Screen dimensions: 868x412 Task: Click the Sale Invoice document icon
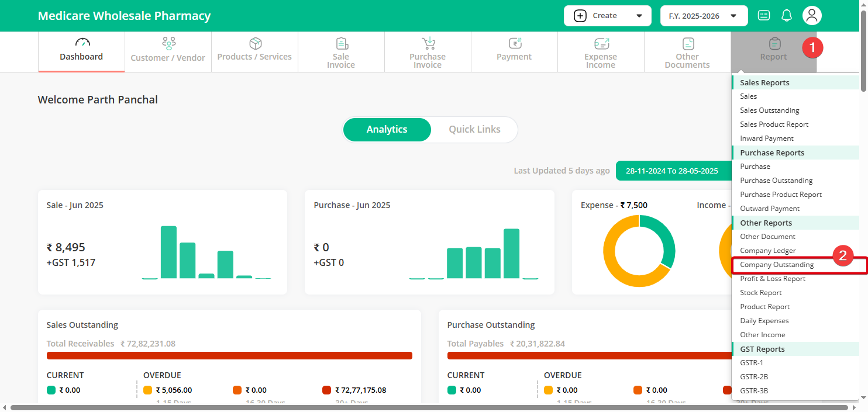[342, 43]
